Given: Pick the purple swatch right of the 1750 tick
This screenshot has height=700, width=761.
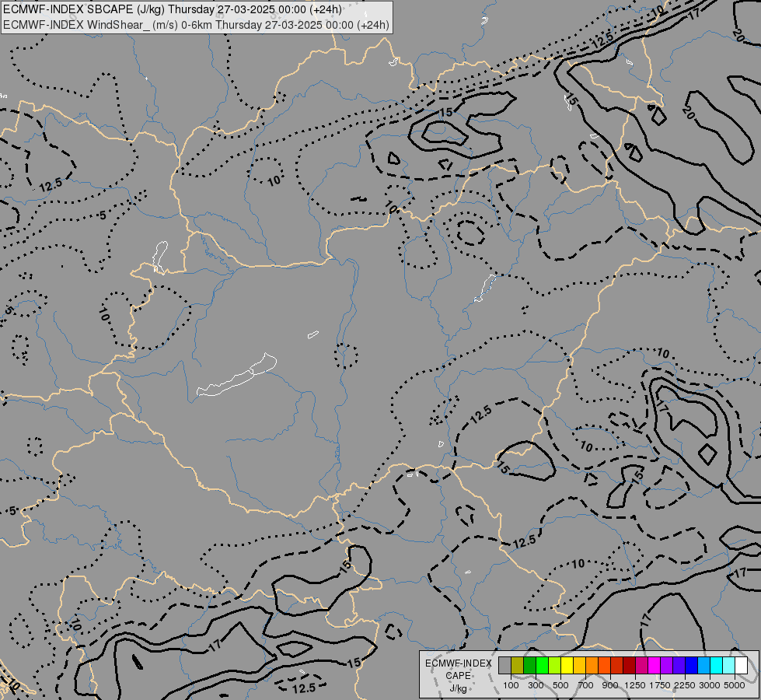Looking at the screenshot, I should tap(666, 665).
